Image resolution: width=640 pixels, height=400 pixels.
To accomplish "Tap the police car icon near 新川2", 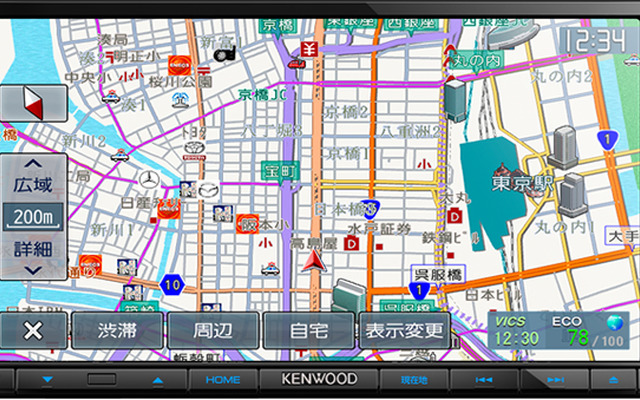I will 120,155.
